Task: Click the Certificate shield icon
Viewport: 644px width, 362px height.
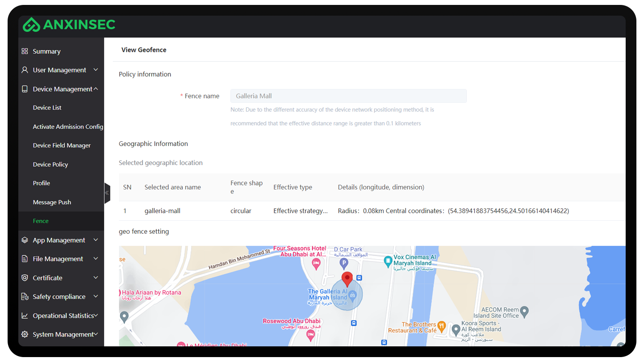Action: tap(25, 278)
